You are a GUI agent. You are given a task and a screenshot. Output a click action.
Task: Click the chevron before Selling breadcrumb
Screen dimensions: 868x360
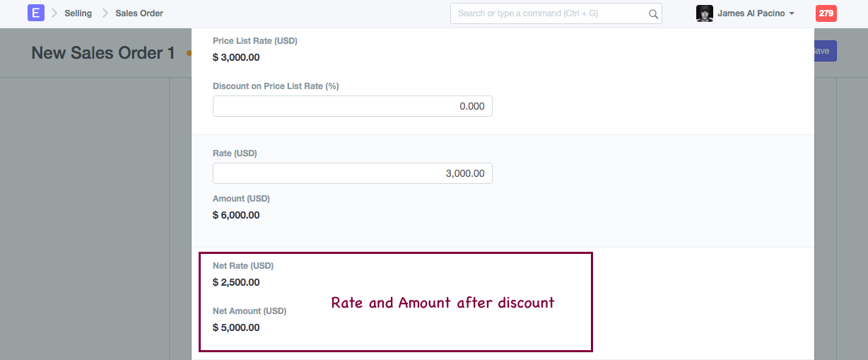(x=54, y=13)
